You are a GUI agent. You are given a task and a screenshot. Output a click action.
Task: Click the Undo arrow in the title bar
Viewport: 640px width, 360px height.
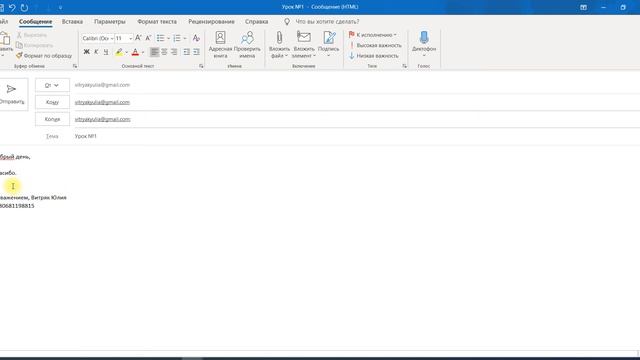[12, 7]
